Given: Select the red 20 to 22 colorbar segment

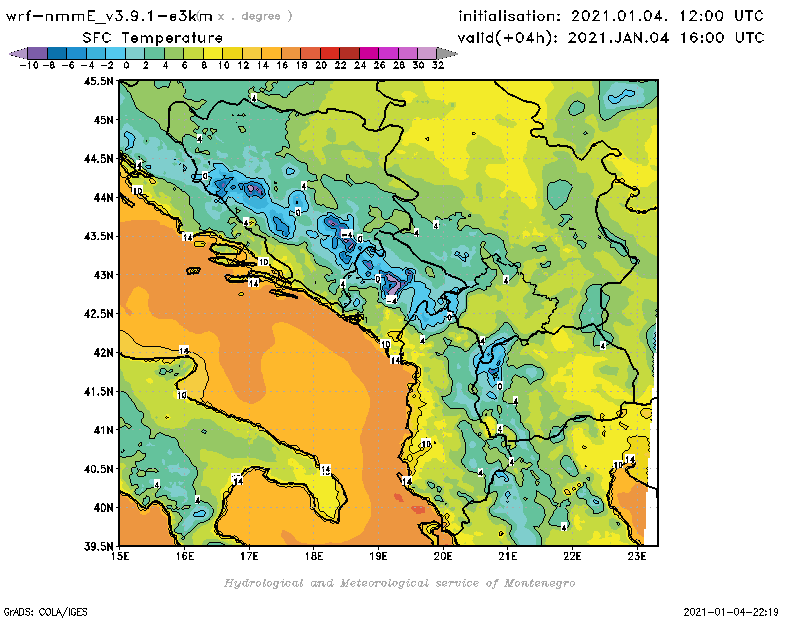Looking at the screenshot, I should (x=330, y=53).
